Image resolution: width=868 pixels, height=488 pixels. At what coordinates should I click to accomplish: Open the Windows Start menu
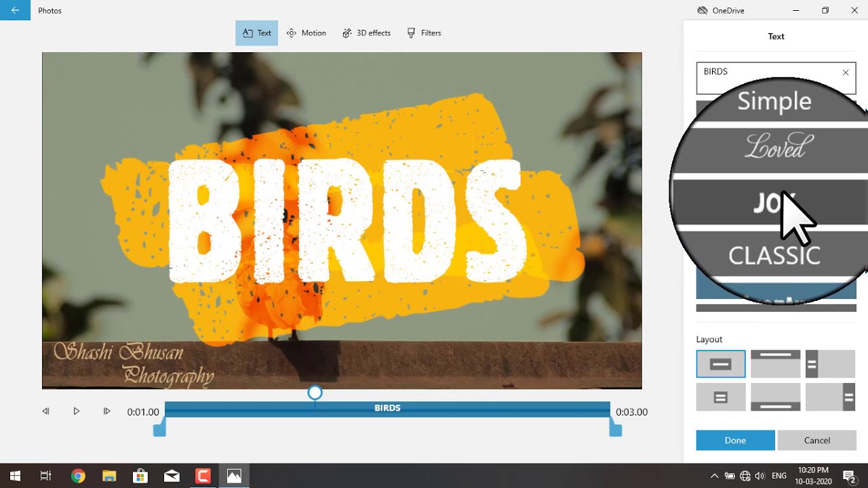(15, 476)
